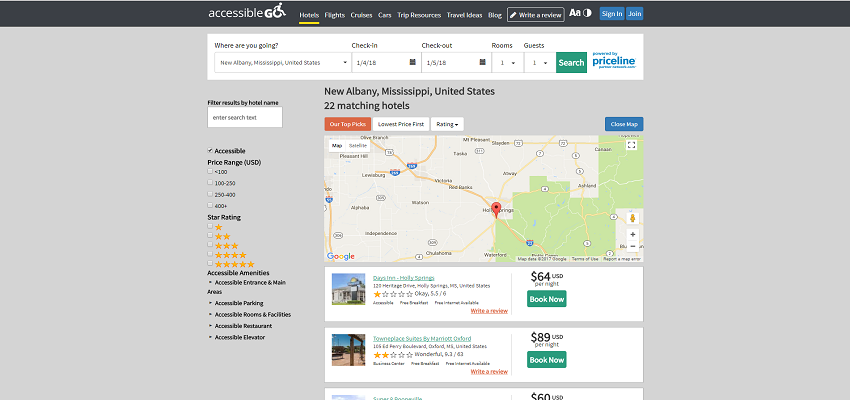Select the two-star rating checkbox
The height and width of the screenshot is (400, 850).
[210, 235]
